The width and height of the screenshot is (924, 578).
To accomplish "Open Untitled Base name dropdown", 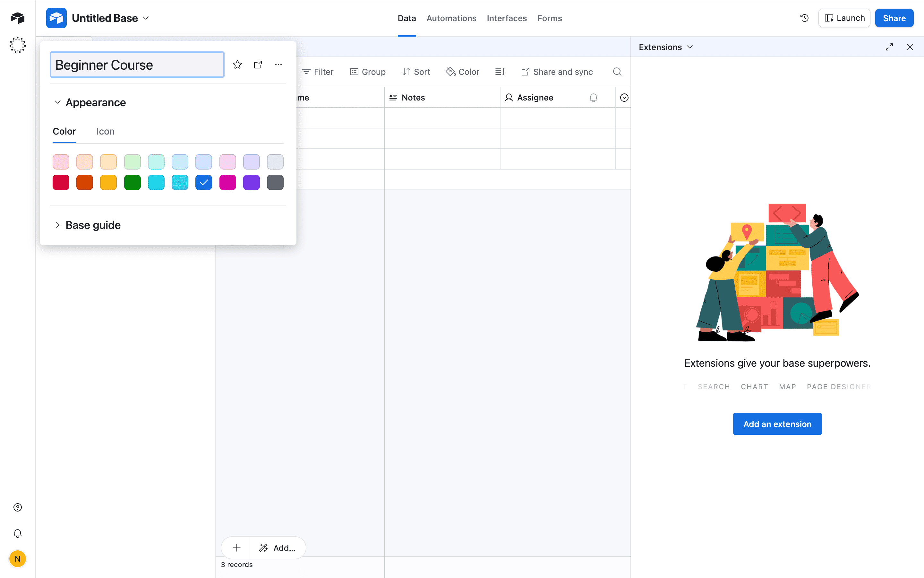I will [111, 18].
